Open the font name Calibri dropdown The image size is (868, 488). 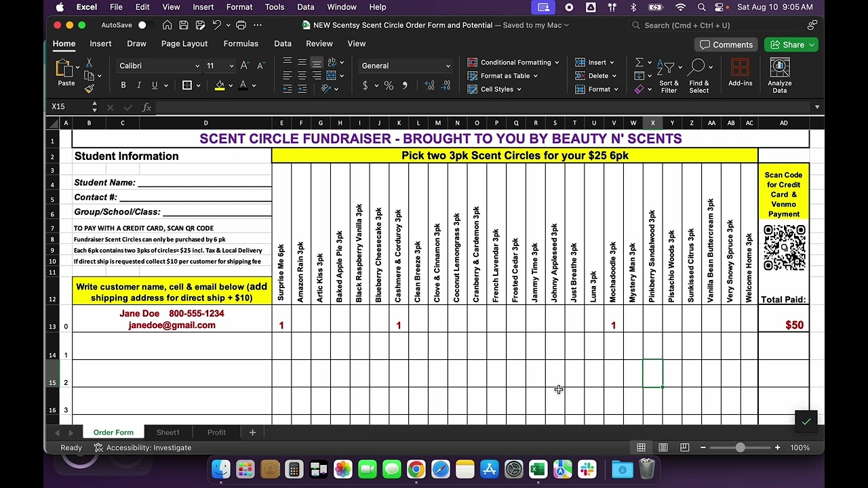[x=197, y=66]
